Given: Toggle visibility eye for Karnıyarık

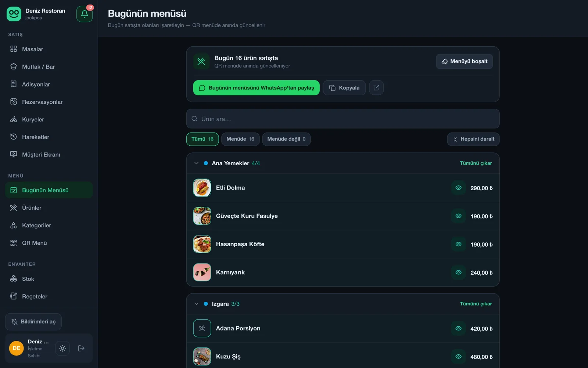Looking at the screenshot, I should tap(459, 272).
